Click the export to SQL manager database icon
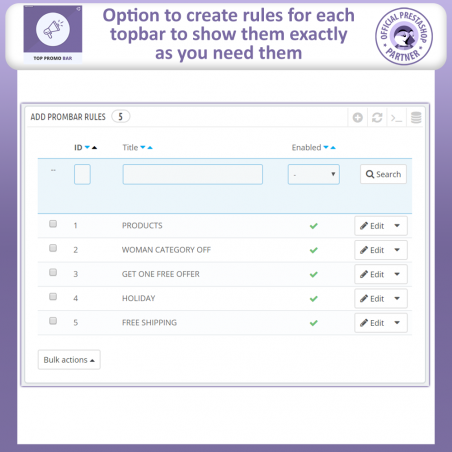Image resolution: width=452 pixels, height=452 pixels. point(416,118)
